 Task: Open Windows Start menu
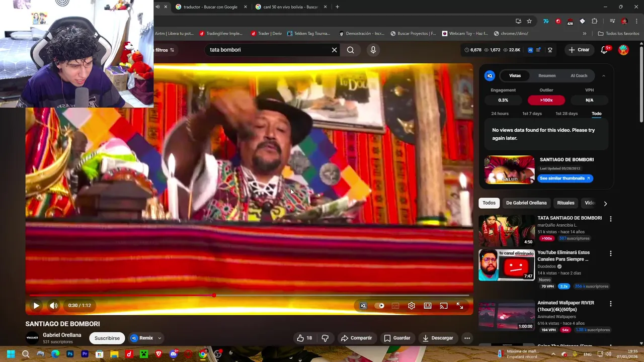(11, 354)
